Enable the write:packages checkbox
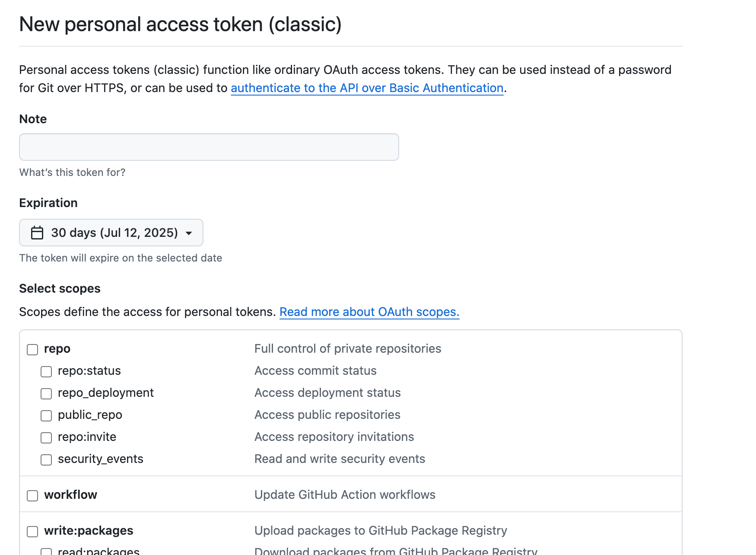 pyautogui.click(x=32, y=531)
